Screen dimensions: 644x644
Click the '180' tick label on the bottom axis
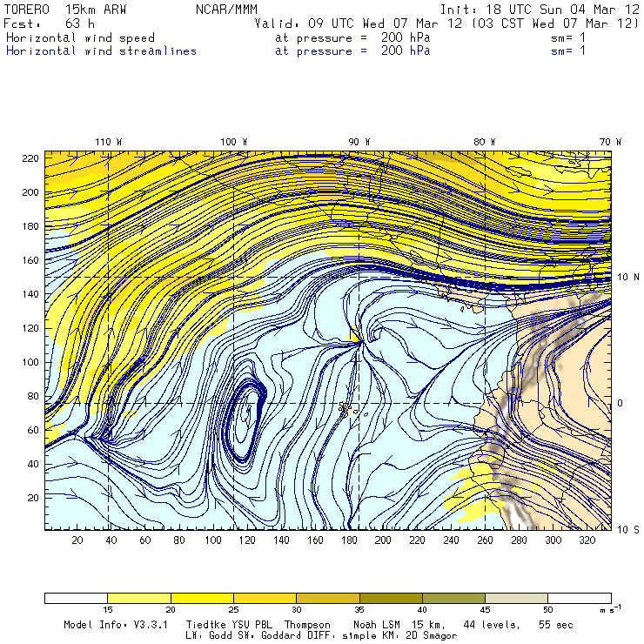pos(350,540)
